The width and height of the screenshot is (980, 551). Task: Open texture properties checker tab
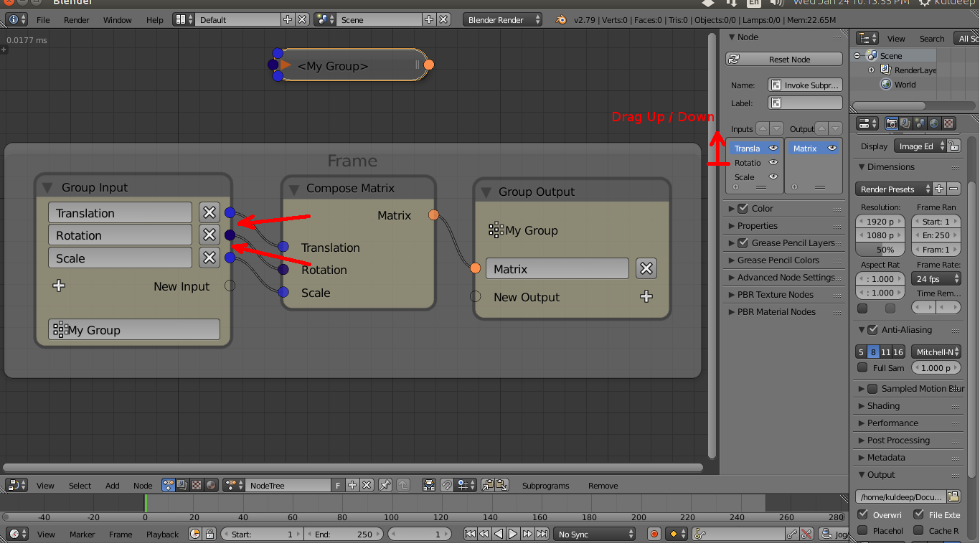[948, 123]
